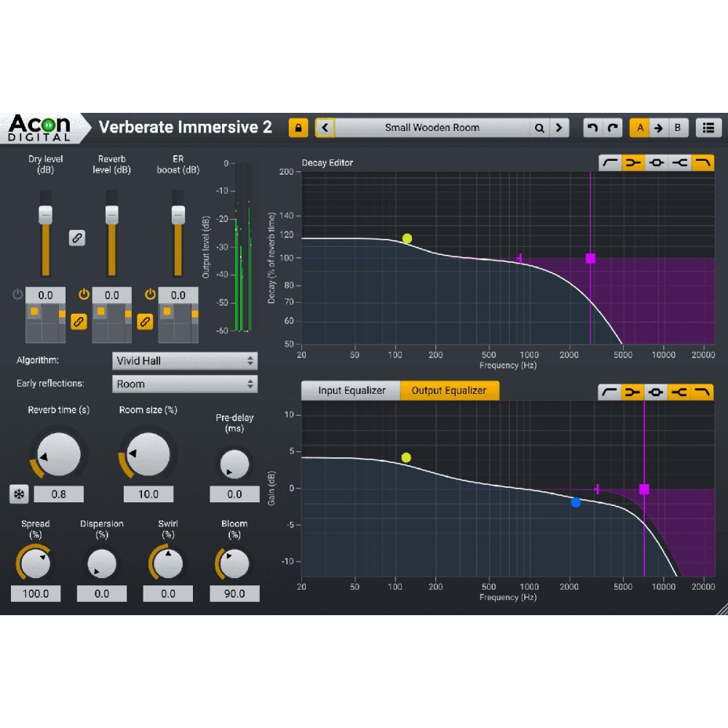This screenshot has width=728, height=728.
Task: Select yellow-green node in Decay Editor
Action: click(x=407, y=239)
